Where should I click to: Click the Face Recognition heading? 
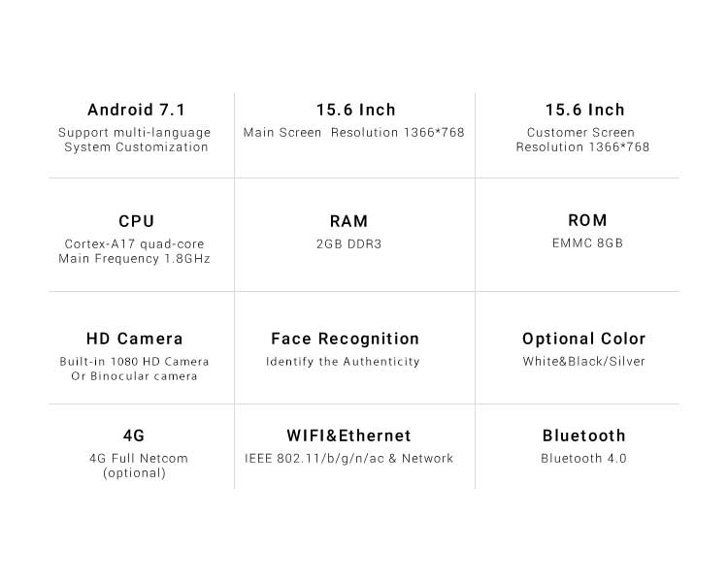click(346, 339)
